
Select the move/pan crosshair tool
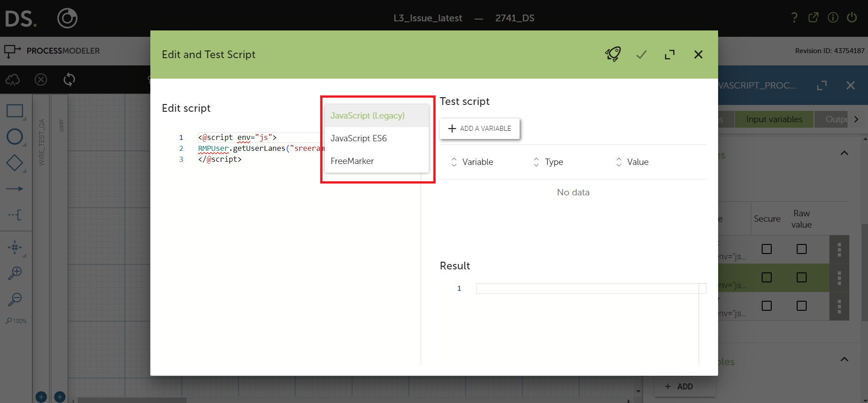(x=15, y=247)
